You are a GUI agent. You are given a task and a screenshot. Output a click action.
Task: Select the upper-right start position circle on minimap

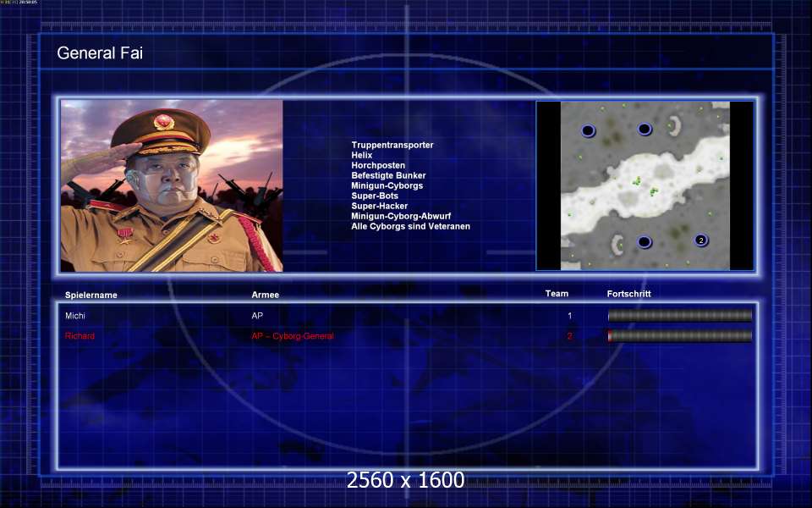pyautogui.click(x=644, y=129)
